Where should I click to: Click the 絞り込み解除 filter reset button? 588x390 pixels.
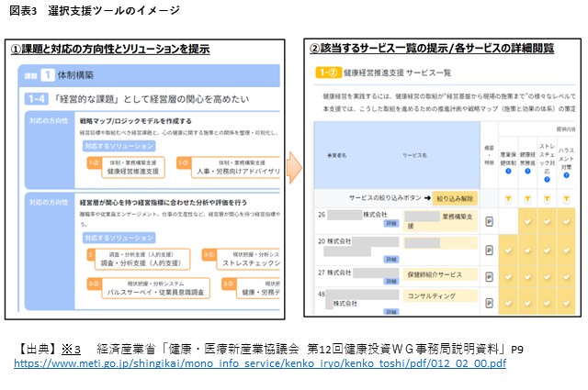(455, 198)
